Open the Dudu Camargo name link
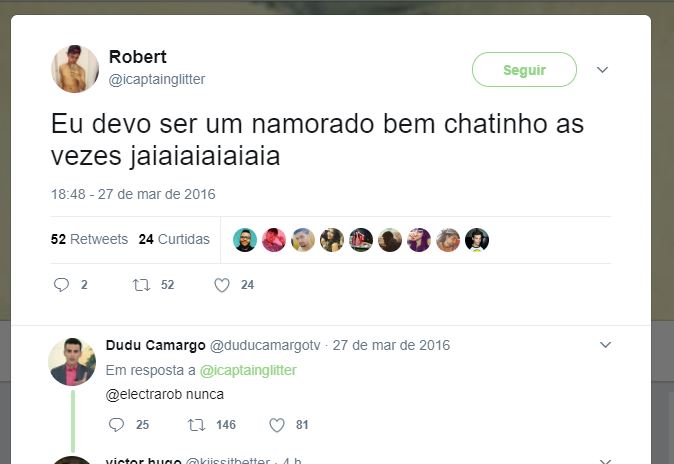The width and height of the screenshot is (674, 464). [156, 345]
